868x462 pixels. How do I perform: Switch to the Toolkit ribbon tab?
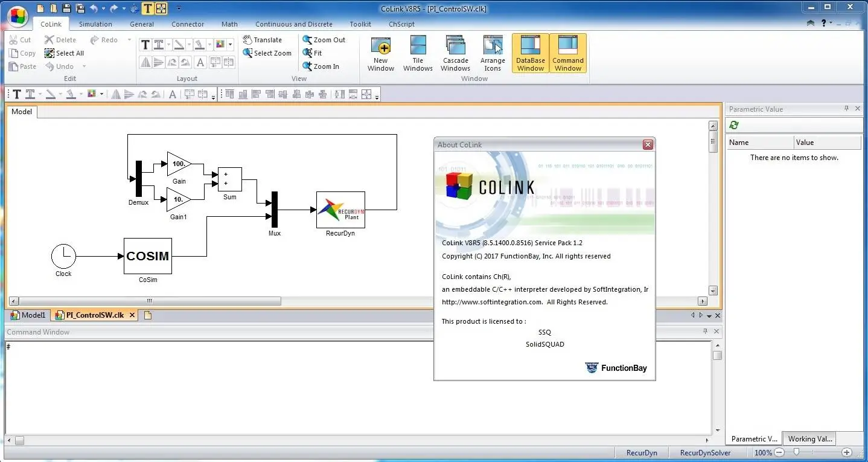coord(360,24)
